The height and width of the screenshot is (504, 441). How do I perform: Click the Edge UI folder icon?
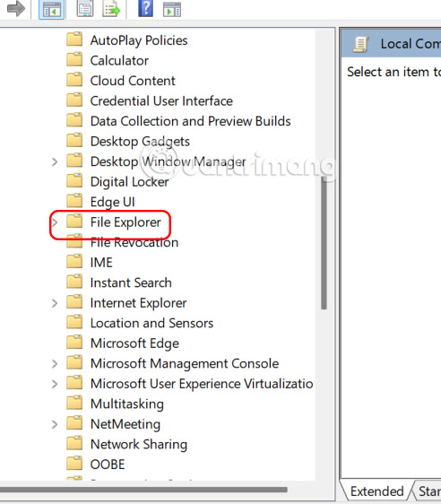point(74,201)
